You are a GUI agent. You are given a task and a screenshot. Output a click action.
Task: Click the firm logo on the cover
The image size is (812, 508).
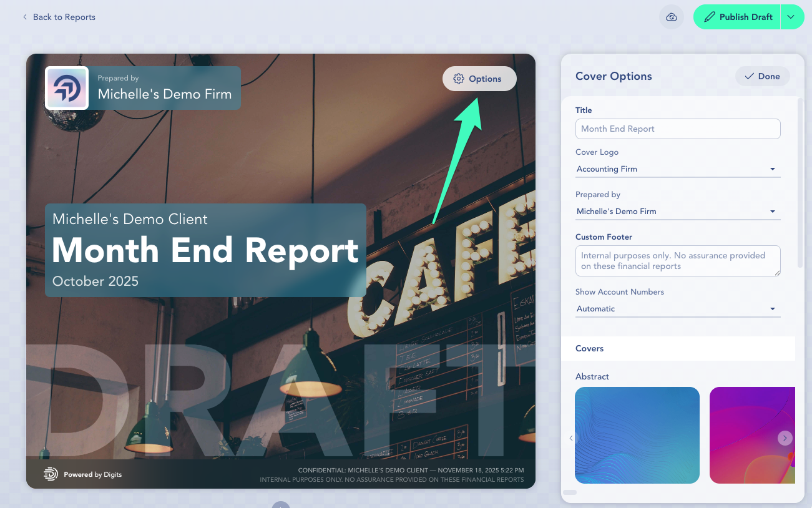(67, 88)
